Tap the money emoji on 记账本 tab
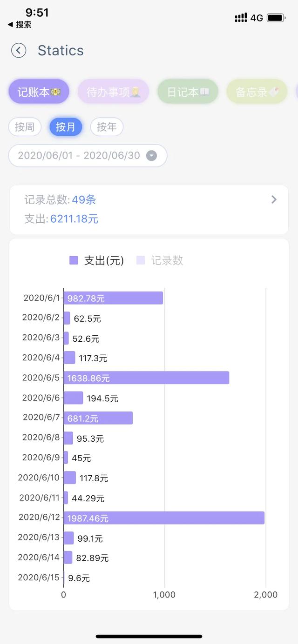Image resolution: width=298 pixels, height=644 pixels. click(55, 91)
